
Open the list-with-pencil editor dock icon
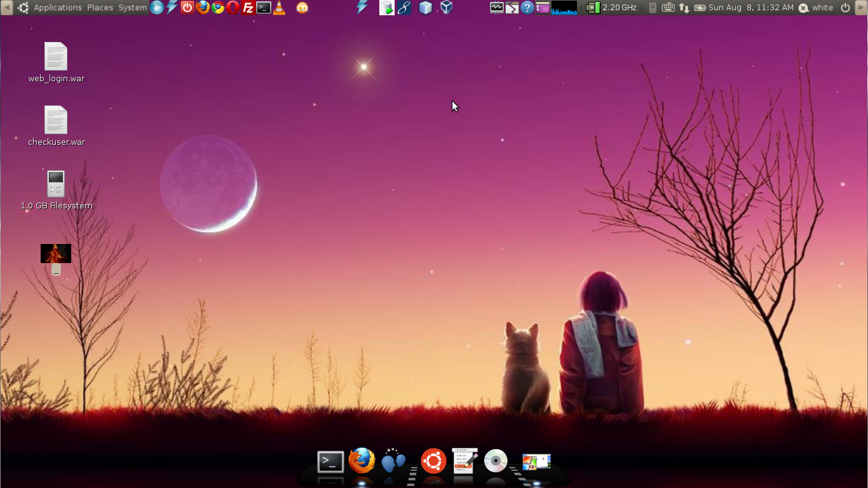465,461
